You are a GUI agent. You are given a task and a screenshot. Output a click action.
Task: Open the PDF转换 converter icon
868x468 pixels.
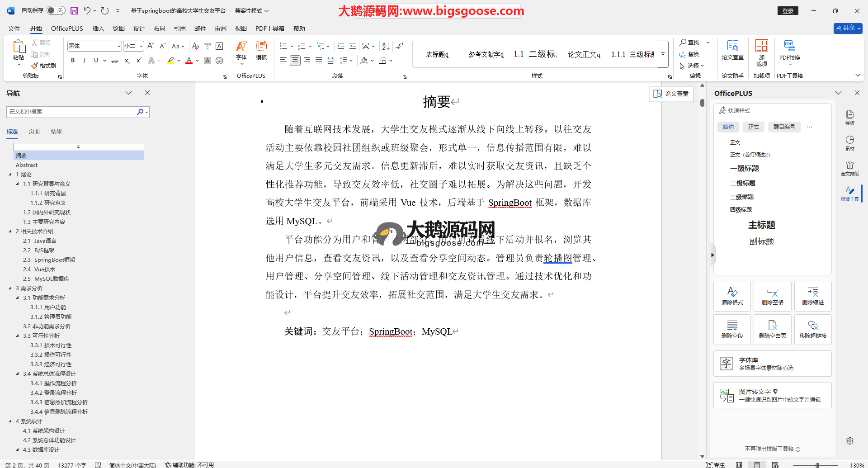(789, 50)
